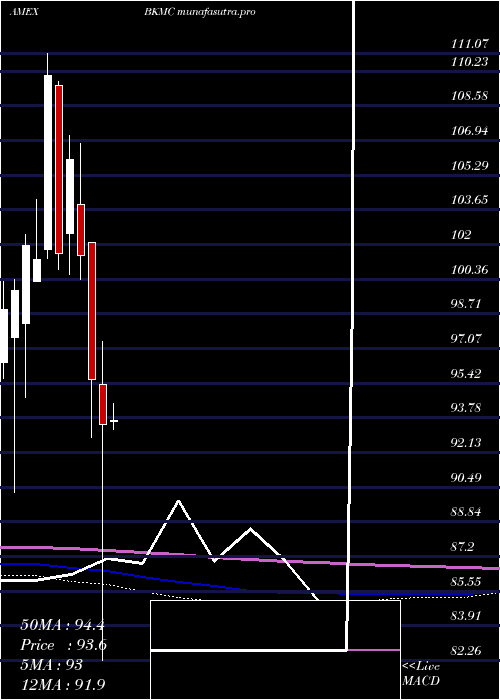500x700 pixels.
Task: Click the <<Live MACD label
Action: [421, 674]
